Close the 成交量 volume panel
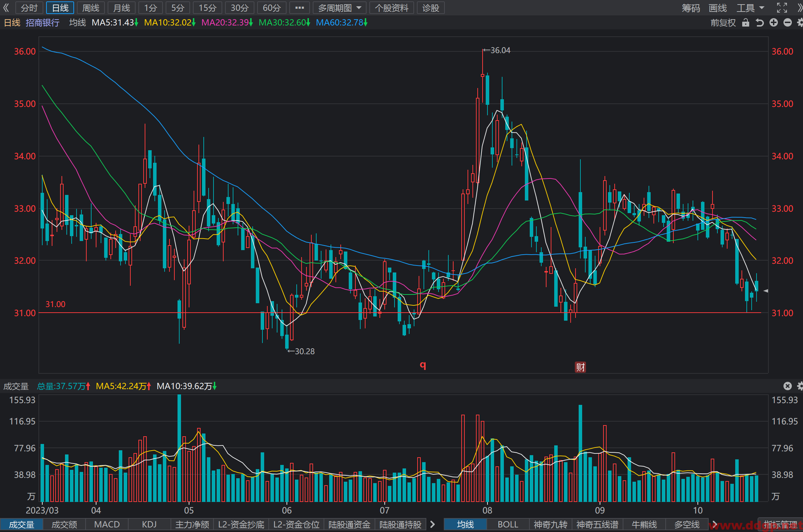The height and width of the screenshot is (532, 803). tap(787, 386)
